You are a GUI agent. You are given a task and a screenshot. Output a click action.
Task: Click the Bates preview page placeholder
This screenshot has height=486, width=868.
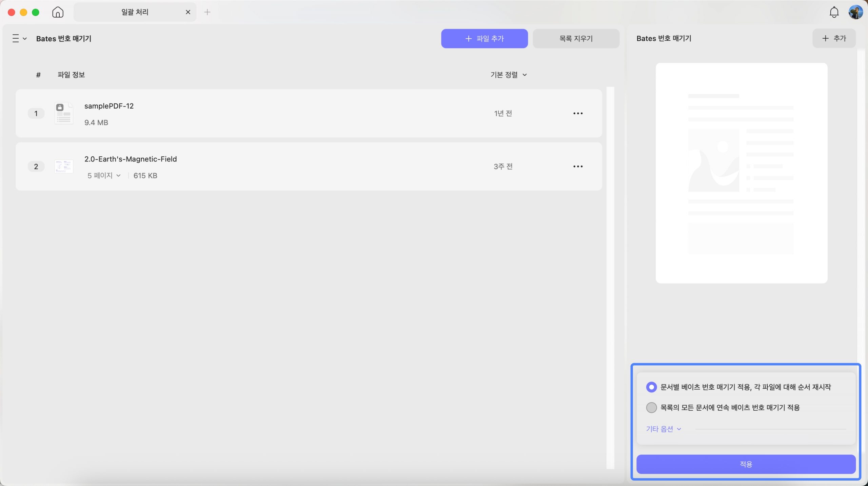click(x=742, y=173)
